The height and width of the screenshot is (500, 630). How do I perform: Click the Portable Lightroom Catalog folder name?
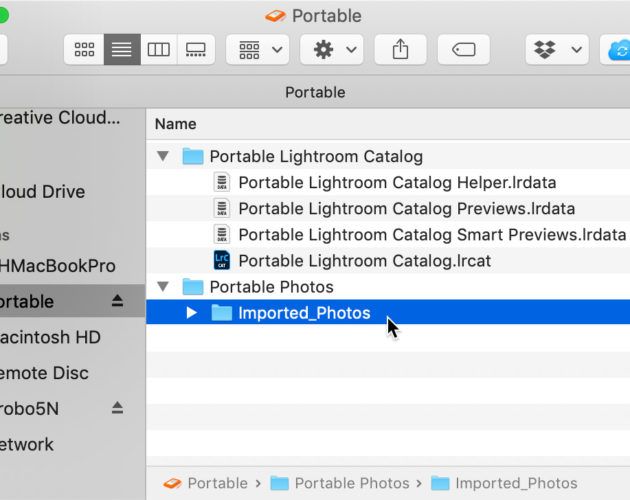pos(316,156)
